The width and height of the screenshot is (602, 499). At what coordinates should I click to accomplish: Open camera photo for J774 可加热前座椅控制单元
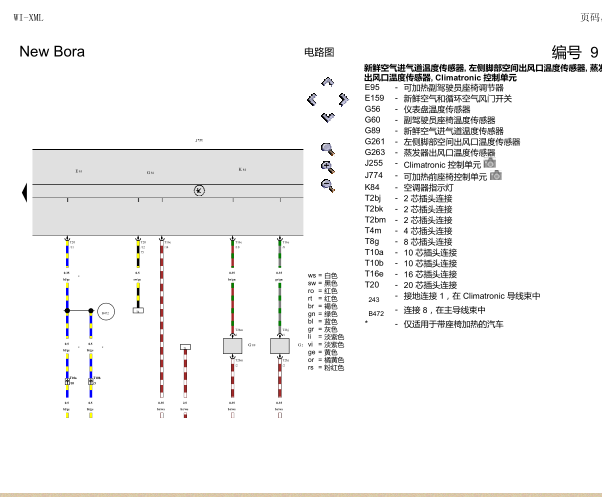[496, 175]
